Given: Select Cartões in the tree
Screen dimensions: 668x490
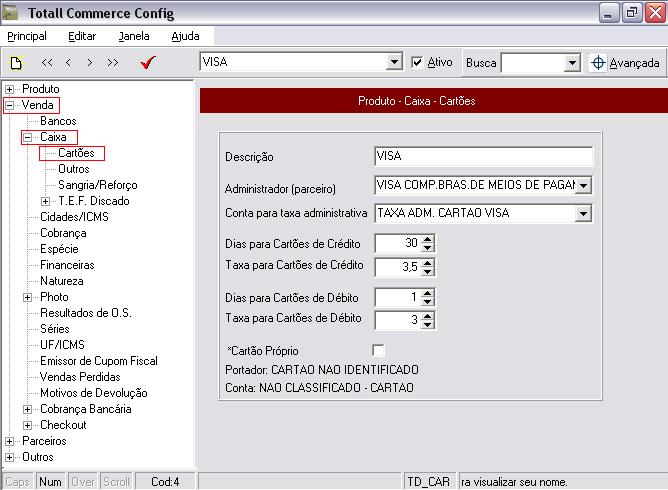Looking at the screenshot, I should [x=76, y=153].
